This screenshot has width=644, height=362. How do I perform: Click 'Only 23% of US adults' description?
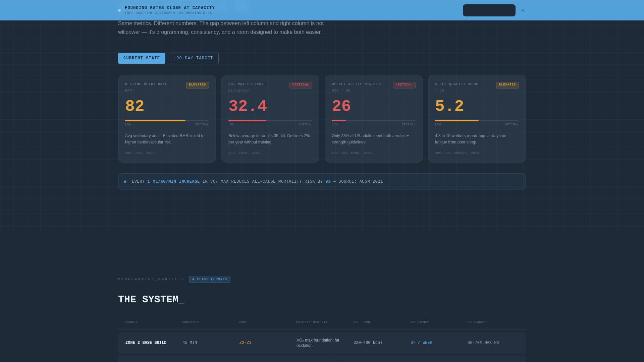click(x=370, y=139)
